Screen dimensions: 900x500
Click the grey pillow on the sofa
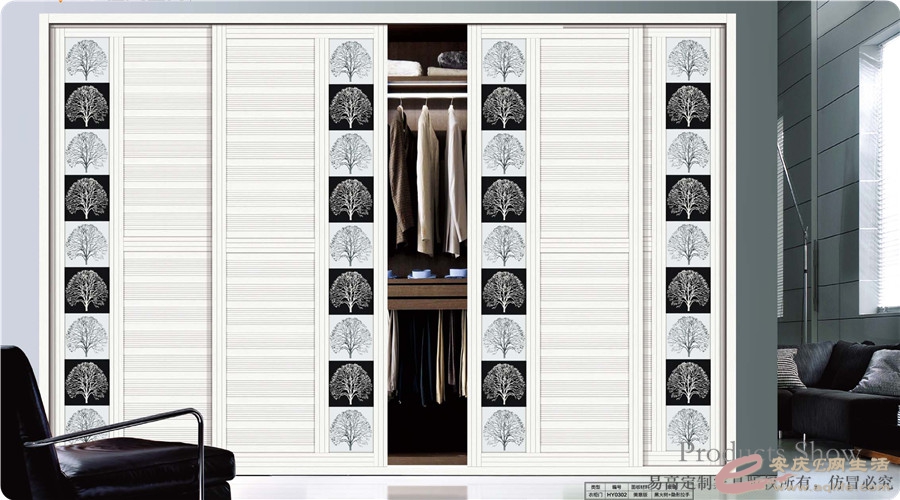[879, 372]
